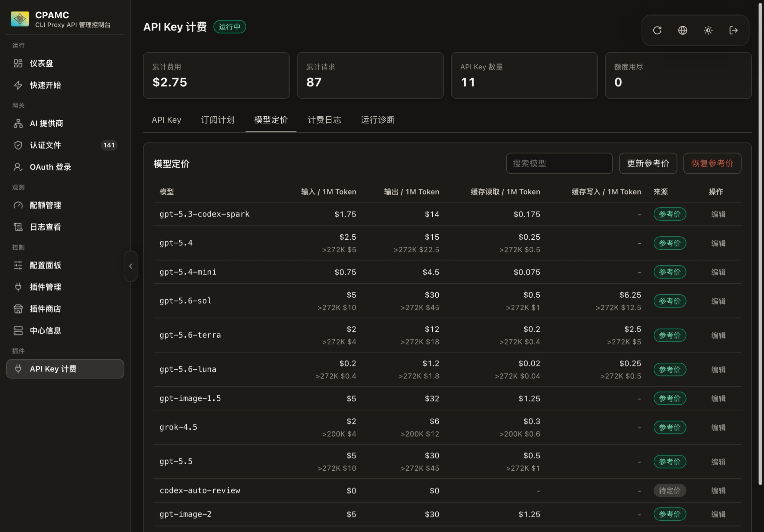Select the gpt-5.6-luna model name
This screenshot has width=764, height=532.
(188, 369)
